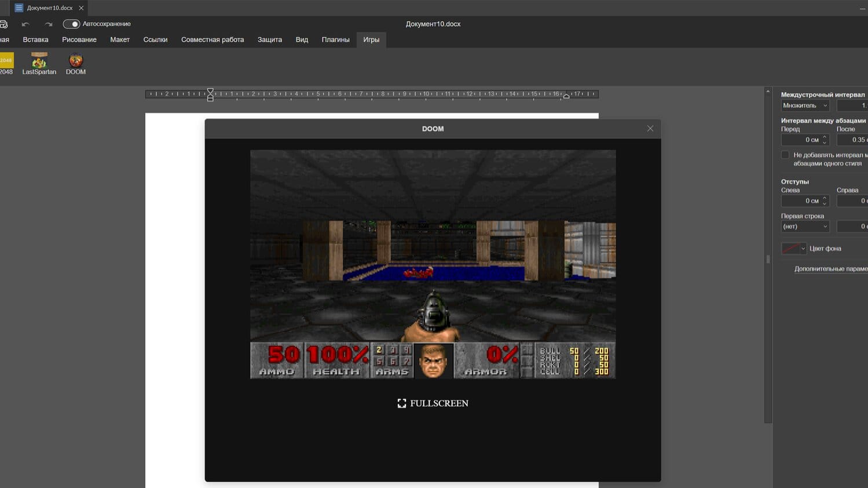Screen dimensions: 868x488
Task: Open the 'Цвет фона' color dropdown arrow
Action: [x=804, y=248]
